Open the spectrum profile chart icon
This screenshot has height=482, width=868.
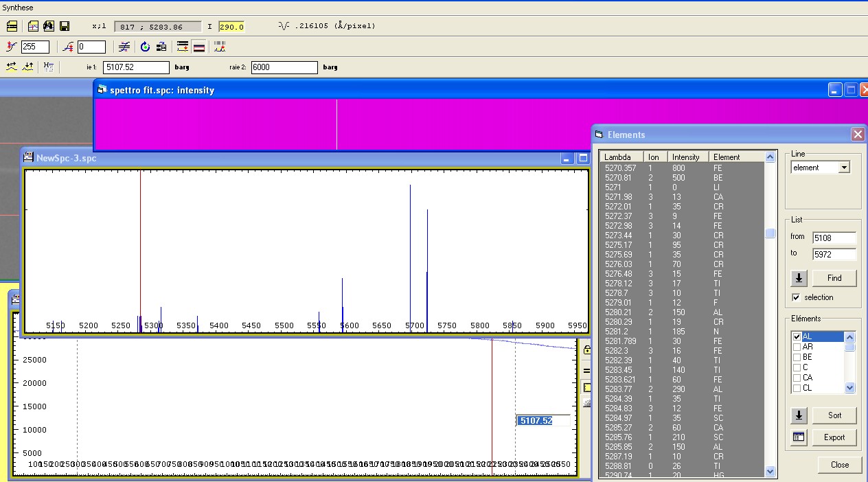click(x=33, y=26)
